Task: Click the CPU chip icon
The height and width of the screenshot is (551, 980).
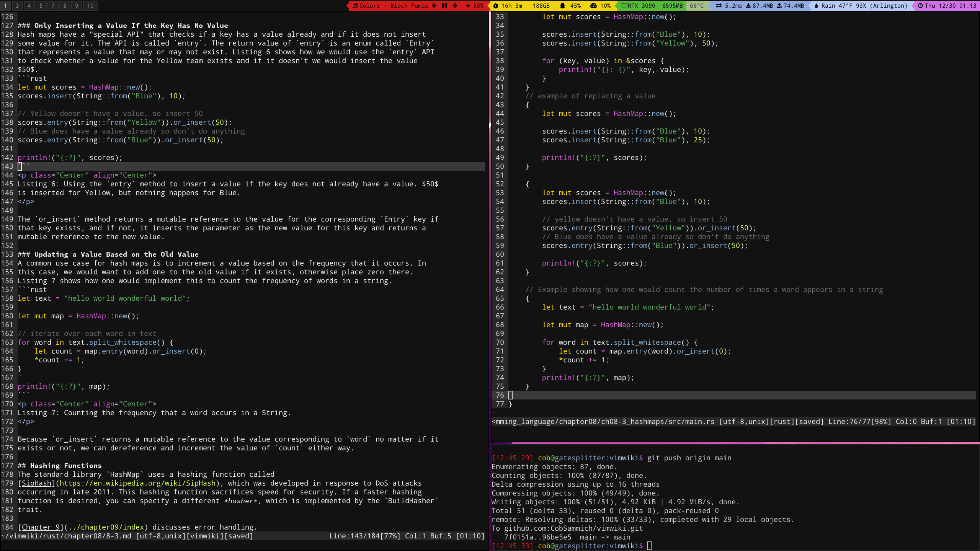Action: coord(562,5)
